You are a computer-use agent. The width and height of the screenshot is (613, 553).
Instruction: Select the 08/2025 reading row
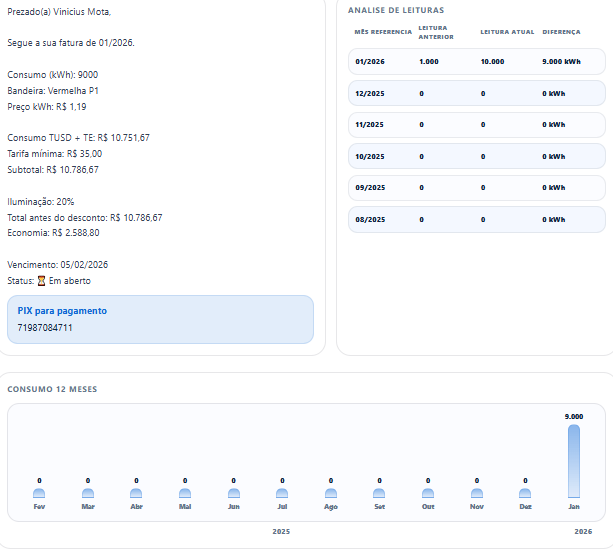[477, 219]
